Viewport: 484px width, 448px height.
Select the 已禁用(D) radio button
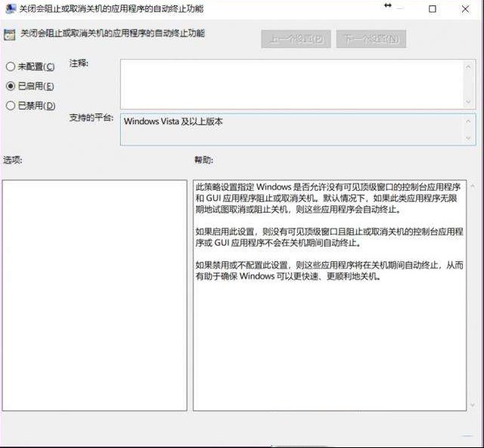click(x=11, y=106)
